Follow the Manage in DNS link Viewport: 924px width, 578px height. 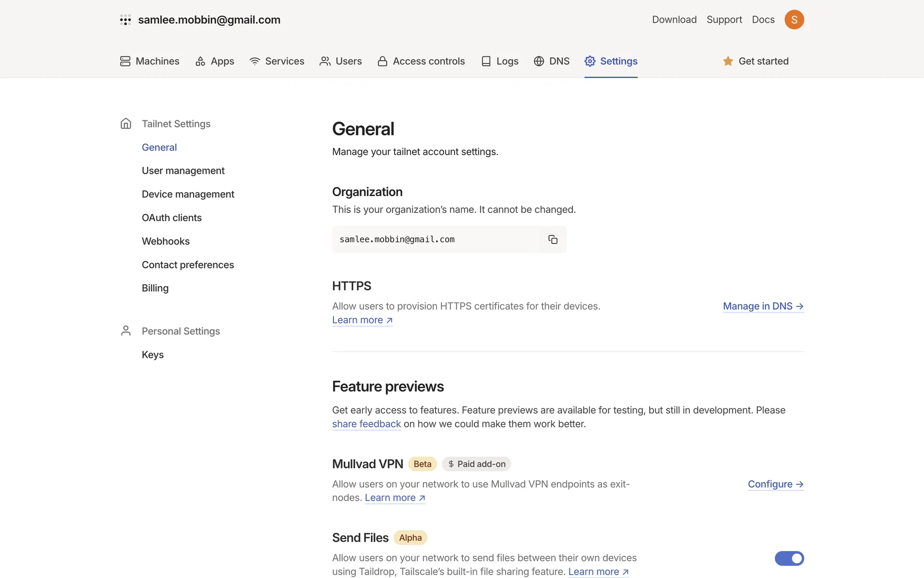click(x=763, y=306)
